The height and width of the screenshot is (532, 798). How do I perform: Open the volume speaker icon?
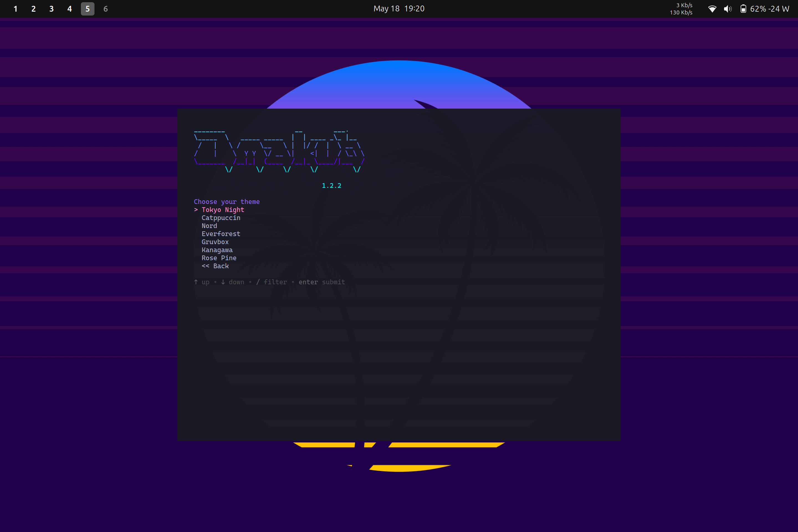coord(727,9)
